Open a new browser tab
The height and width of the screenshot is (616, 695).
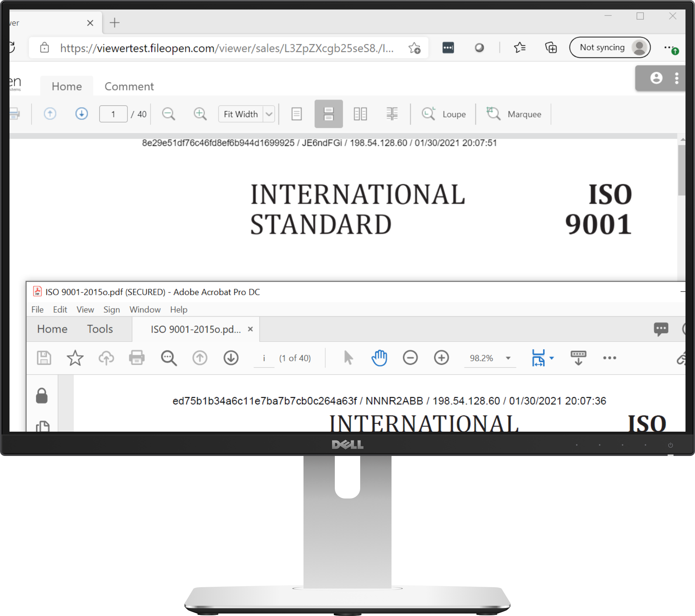point(114,23)
